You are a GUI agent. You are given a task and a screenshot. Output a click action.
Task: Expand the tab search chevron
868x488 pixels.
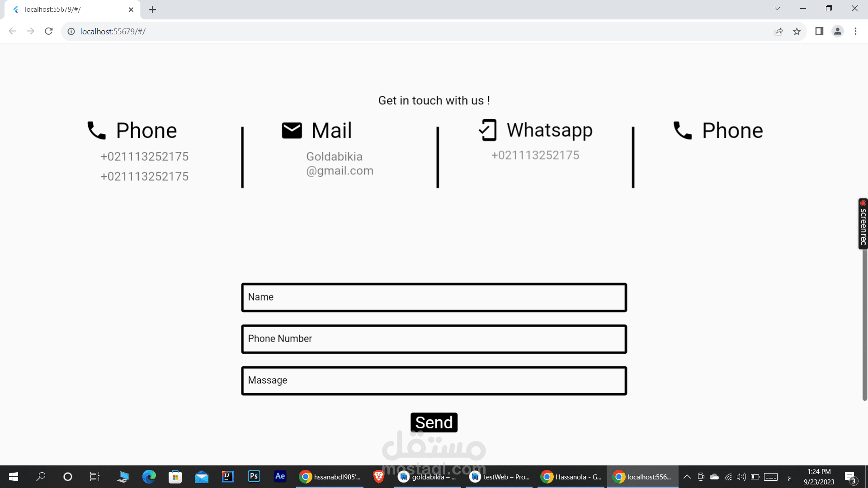[x=777, y=9]
